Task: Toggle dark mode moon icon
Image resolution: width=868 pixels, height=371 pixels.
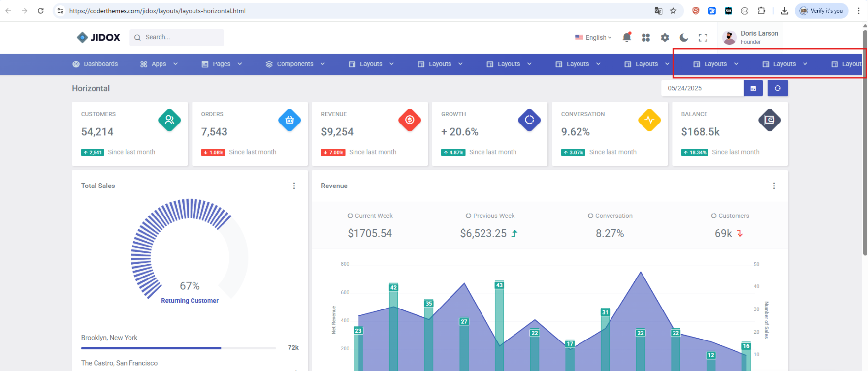Action: click(684, 38)
